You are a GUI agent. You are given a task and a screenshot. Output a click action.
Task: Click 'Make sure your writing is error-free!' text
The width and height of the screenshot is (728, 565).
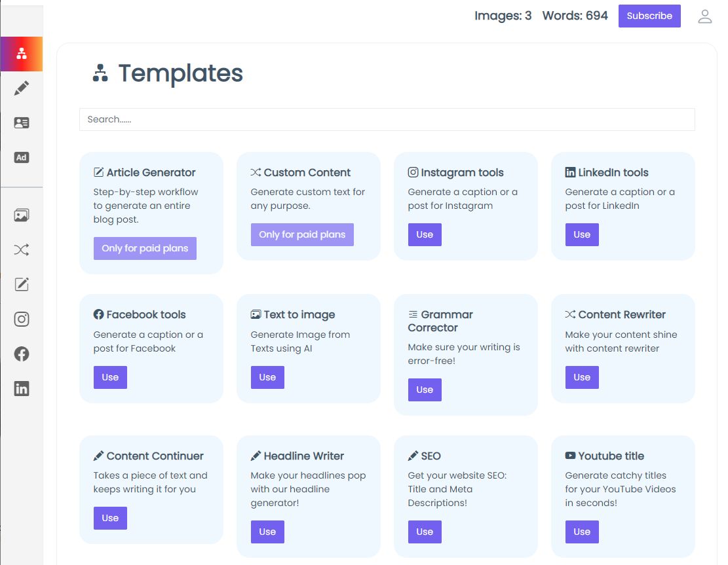(464, 354)
